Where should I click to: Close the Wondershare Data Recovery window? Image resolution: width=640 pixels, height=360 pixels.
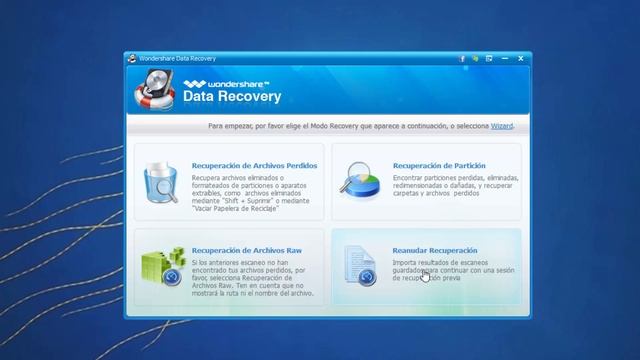(521, 59)
